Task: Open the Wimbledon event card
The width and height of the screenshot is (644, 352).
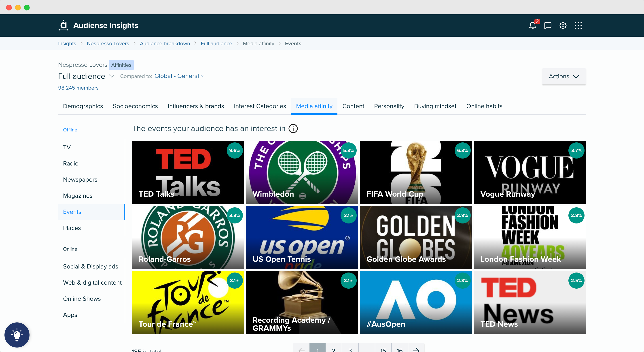Action: pos(302,172)
